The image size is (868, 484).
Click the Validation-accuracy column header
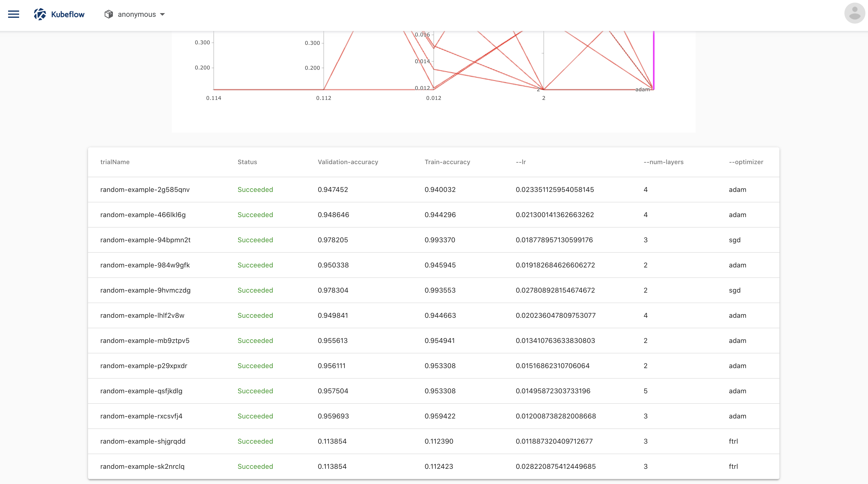click(x=348, y=162)
